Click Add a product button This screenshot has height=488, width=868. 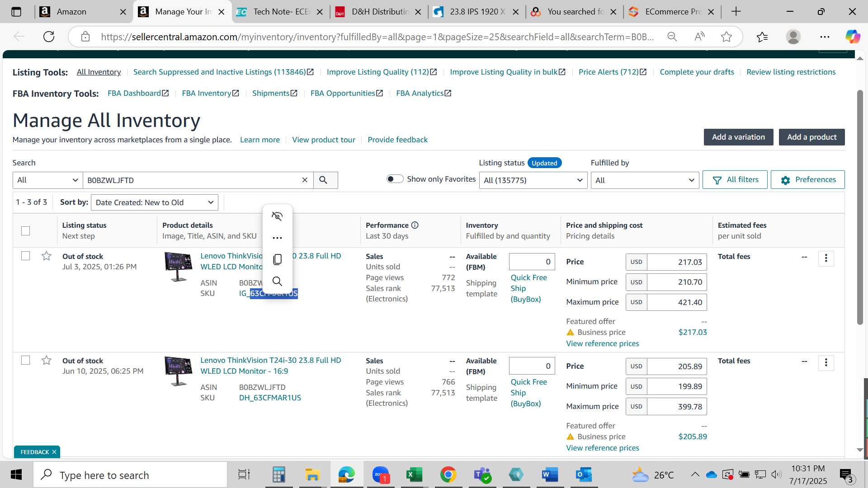[811, 137]
